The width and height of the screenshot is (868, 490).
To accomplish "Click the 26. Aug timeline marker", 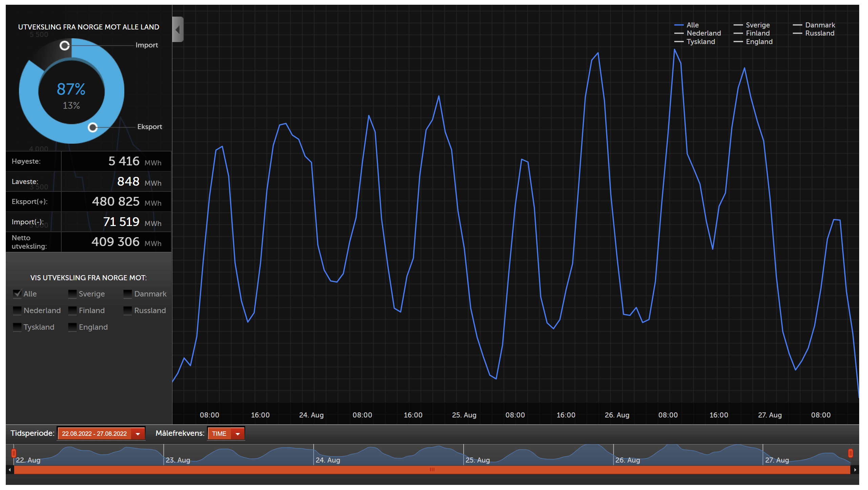I will pos(627,460).
